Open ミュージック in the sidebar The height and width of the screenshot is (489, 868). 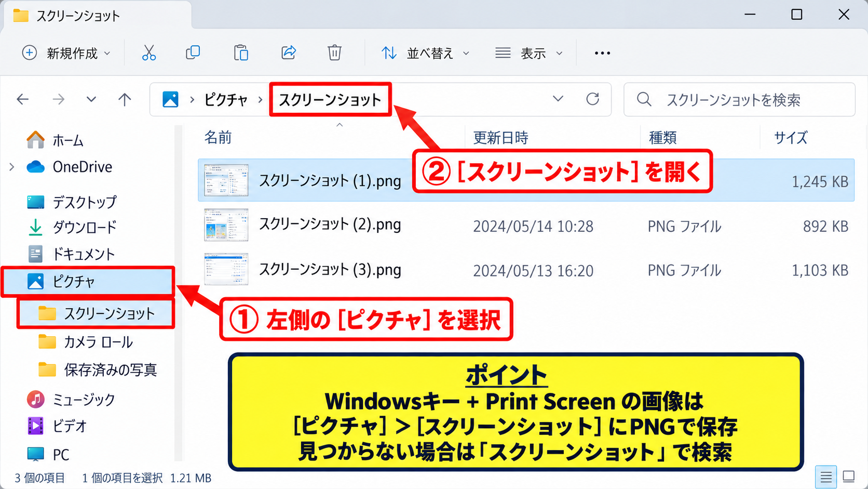click(x=71, y=399)
